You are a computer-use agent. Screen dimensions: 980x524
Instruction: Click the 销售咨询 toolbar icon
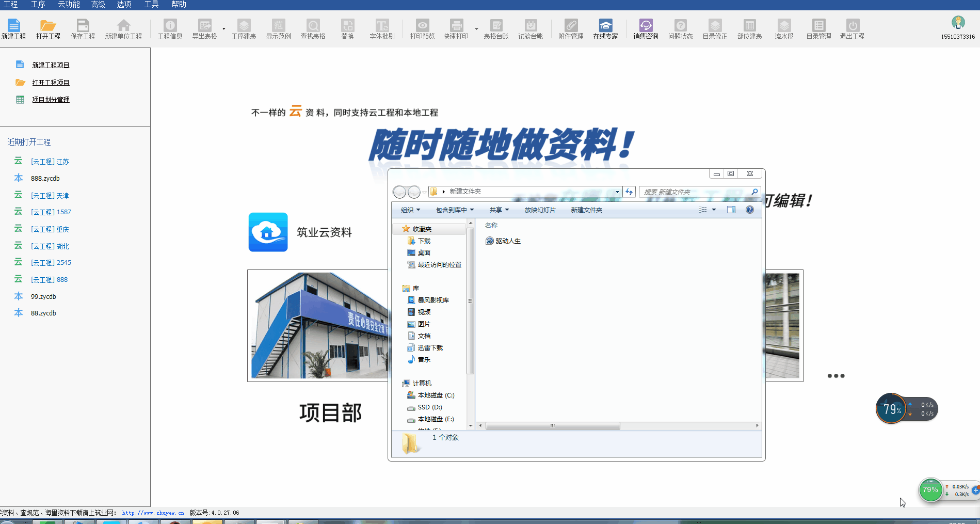click(x=646, y=29)
